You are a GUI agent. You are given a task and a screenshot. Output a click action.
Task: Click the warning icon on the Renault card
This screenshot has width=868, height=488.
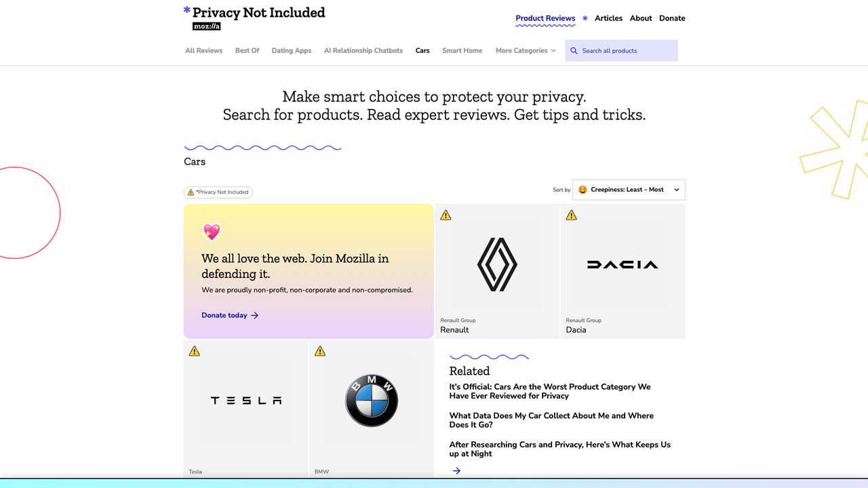(446, 215)
